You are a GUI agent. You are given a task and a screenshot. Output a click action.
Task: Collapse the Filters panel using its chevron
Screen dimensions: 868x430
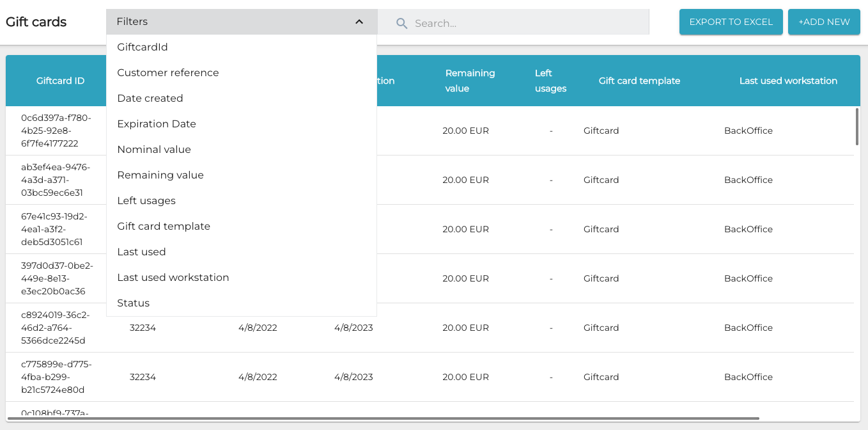[359, 21]
